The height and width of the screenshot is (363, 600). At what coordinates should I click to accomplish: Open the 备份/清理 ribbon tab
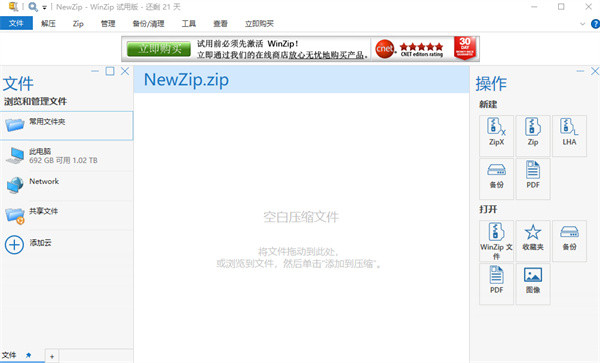click(148, 24)
